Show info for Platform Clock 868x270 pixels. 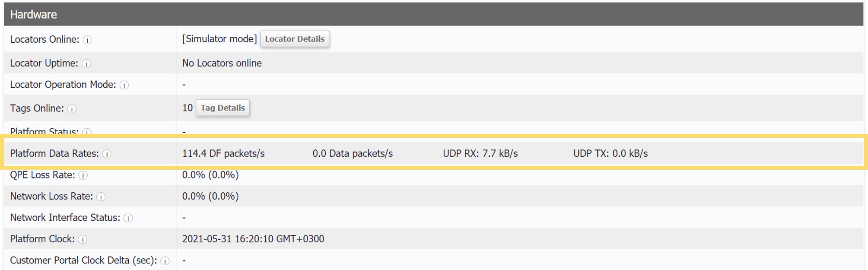tap(83, 239)
